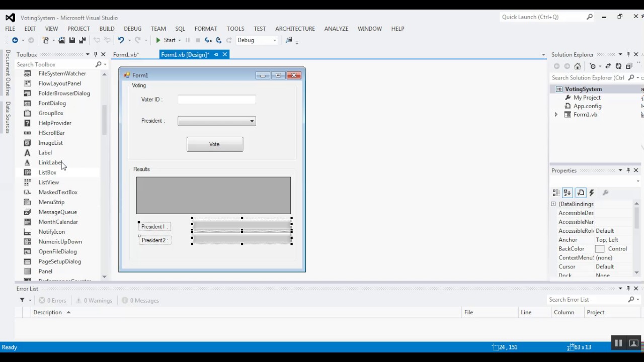Click the Toolbox vertical scrollbar thumb

[x=104, y=120]
